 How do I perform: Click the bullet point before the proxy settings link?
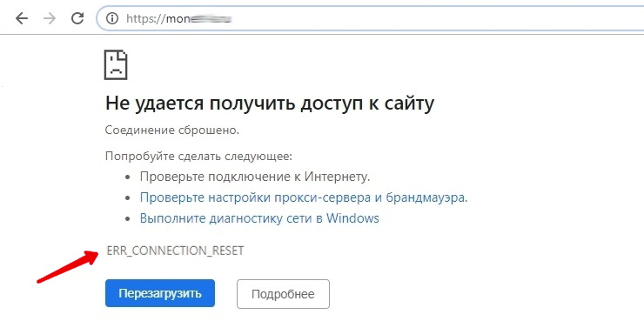pyautogui.click(x=129, y=198)
